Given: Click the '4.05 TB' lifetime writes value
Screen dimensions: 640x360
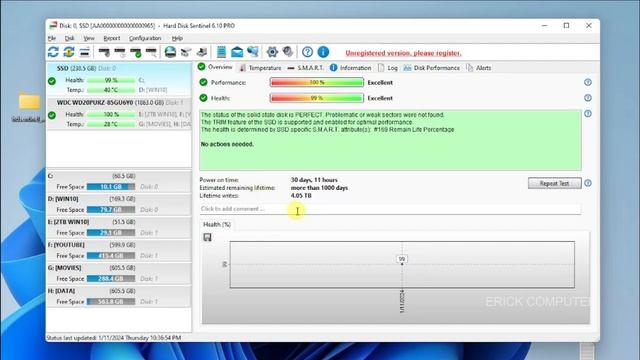Looking at the screenshot, I should (301, 196).
